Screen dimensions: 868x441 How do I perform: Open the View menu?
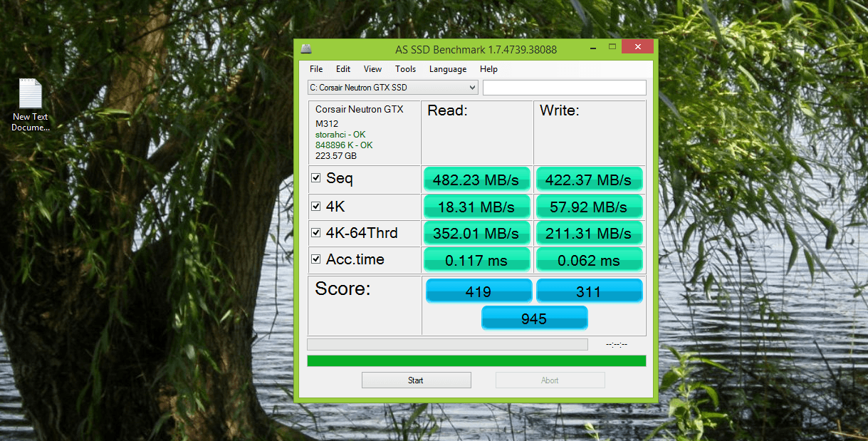pyautogui.click(x=372, y=69)
